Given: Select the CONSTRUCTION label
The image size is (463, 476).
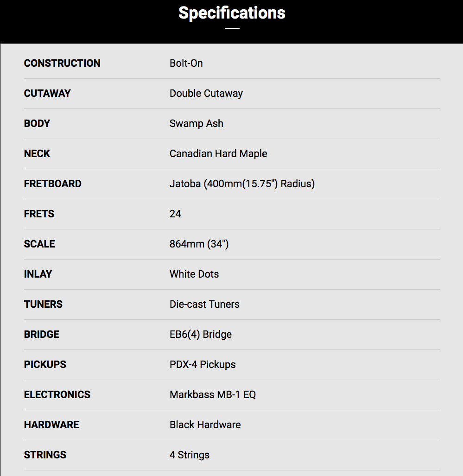Looking at the screenshot, I should coord(62,63).
